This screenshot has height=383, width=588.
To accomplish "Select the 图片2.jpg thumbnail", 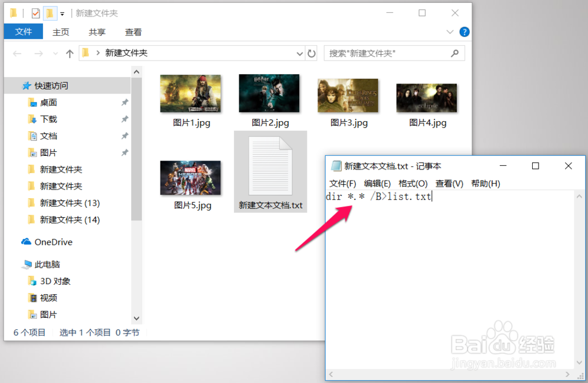I will [x=269, y=93].
